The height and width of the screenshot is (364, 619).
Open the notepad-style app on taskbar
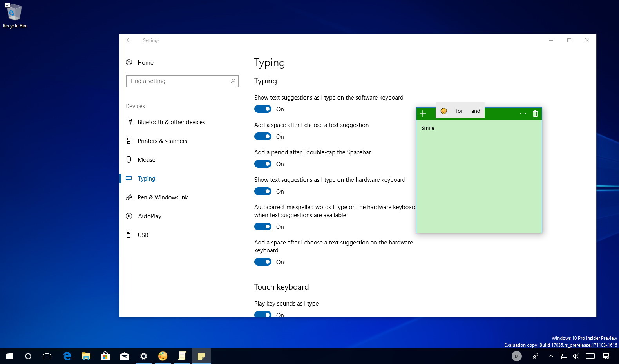182,356
